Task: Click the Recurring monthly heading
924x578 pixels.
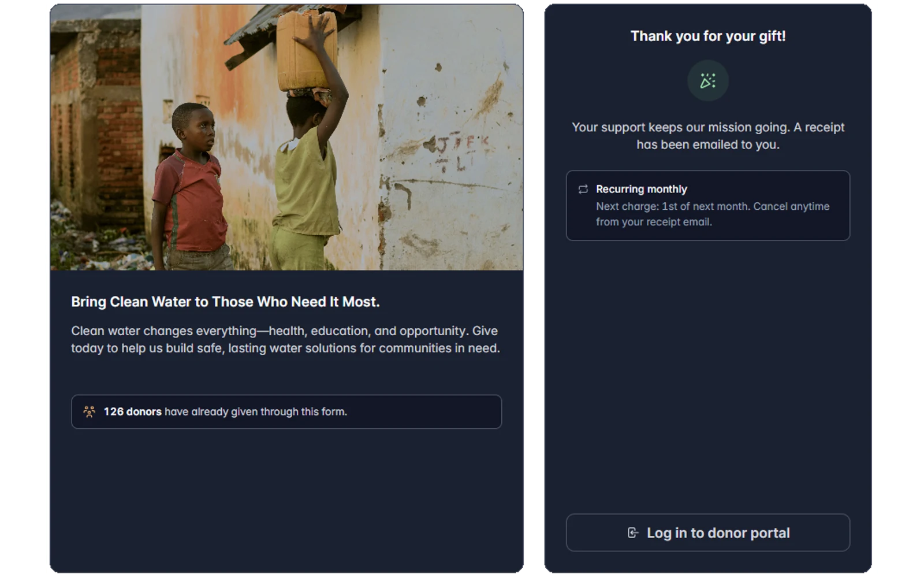Action: coord(641,189)
